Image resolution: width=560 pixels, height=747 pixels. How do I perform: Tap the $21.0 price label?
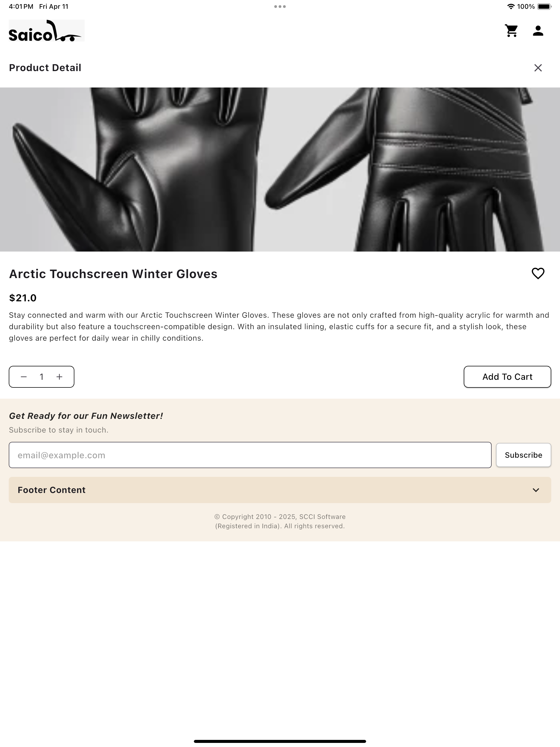point(23,298)
